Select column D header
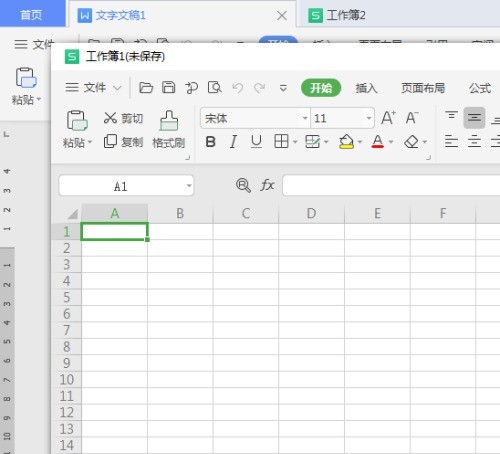The width and height of the screenshot is (500, 454). pos(311,213)
